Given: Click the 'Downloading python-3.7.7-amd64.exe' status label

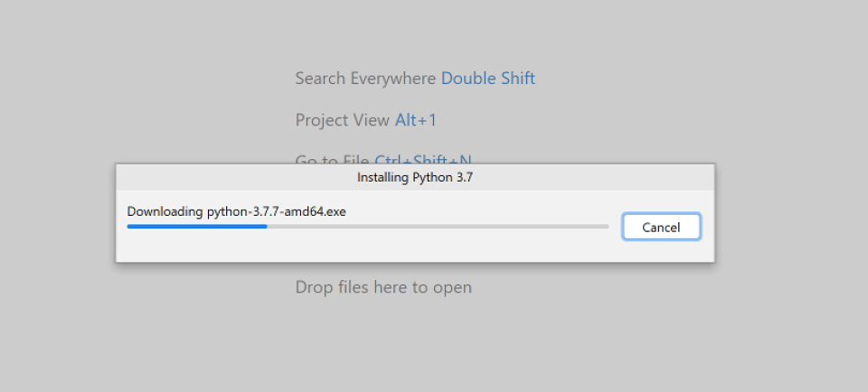Looking at the screenshot, I should click(236, 211).
